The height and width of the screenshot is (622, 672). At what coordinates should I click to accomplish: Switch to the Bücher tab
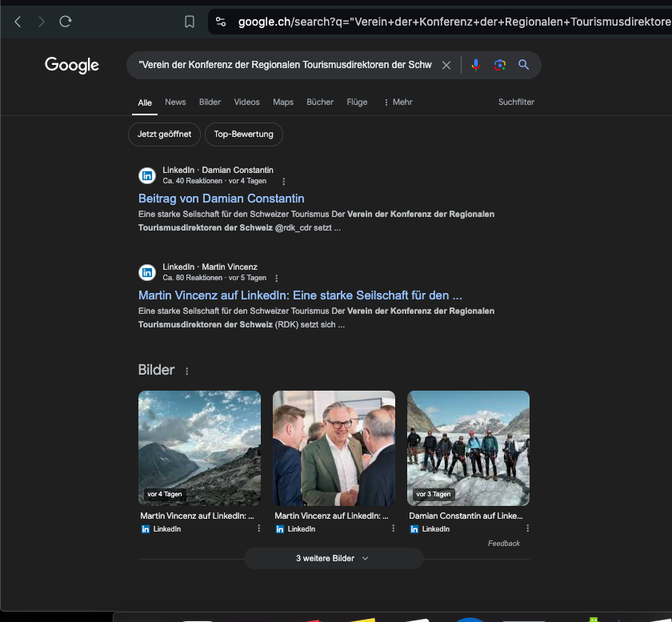320,102
